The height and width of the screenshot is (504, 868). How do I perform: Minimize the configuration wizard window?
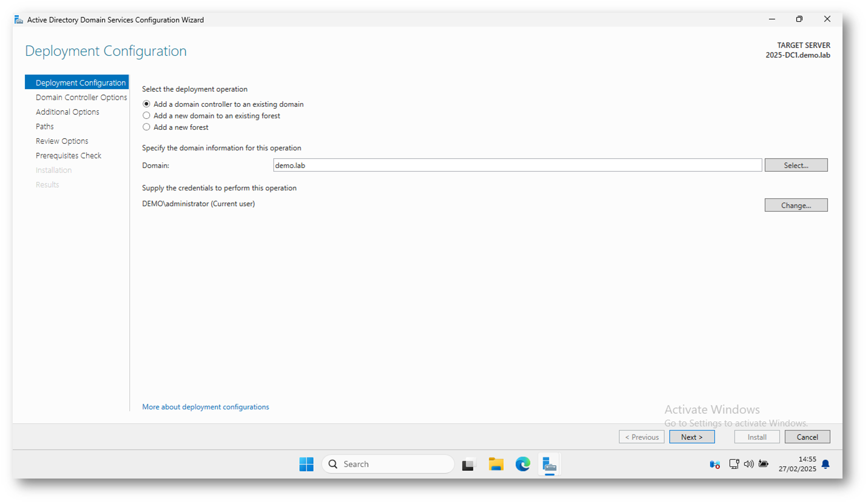click(x=771, y=19)
